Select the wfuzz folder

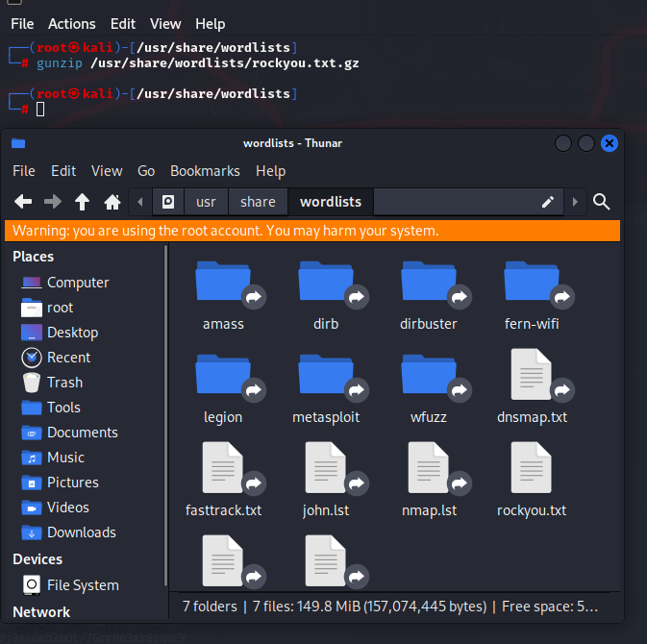pos(429,389)
